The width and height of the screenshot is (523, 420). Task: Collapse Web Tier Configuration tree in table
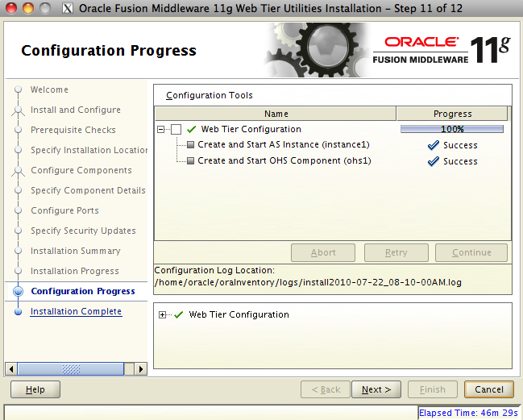162,129
